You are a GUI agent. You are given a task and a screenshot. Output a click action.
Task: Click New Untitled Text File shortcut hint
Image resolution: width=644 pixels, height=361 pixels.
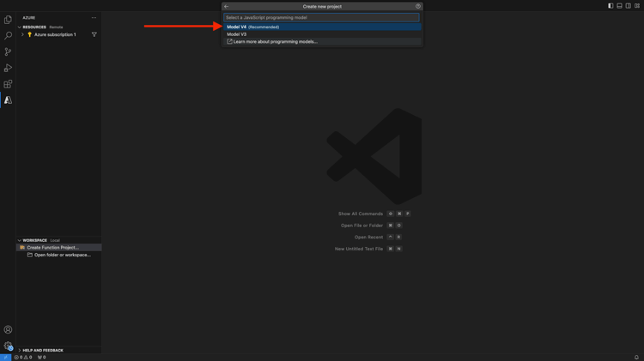pos(368,249)
